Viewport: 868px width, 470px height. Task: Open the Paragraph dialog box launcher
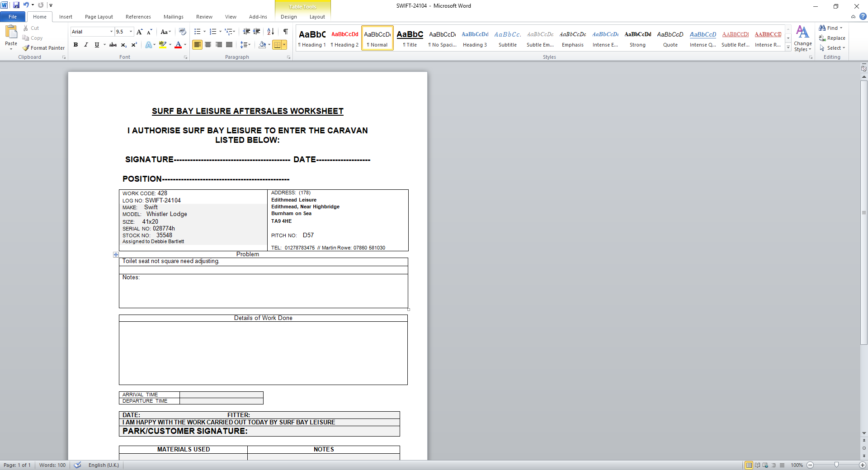pos(288,57)
